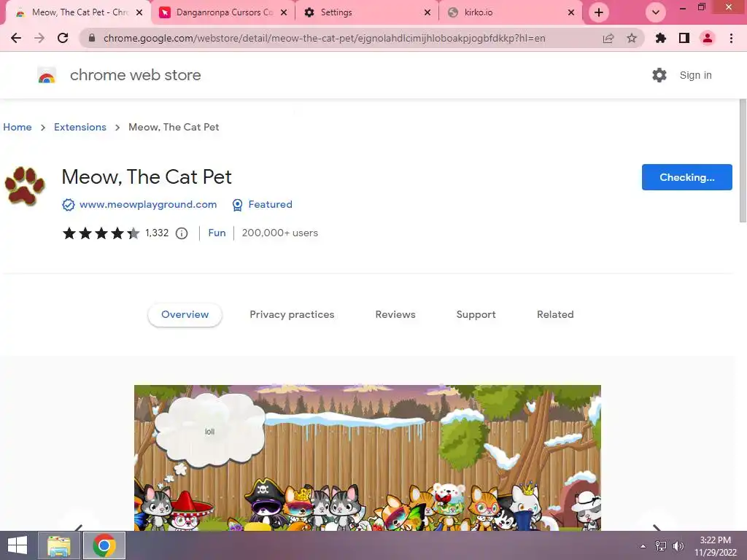Click the lock site info icon
This screenshot has width=747, height=560.
[92, 38]
